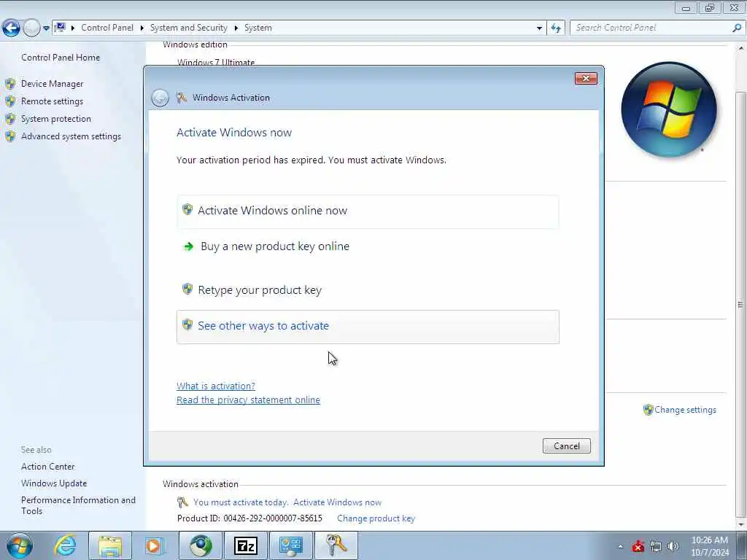Click the Product ID 00426-292-0000007-85615 text
747x560 pixels.
click(249, 518)
